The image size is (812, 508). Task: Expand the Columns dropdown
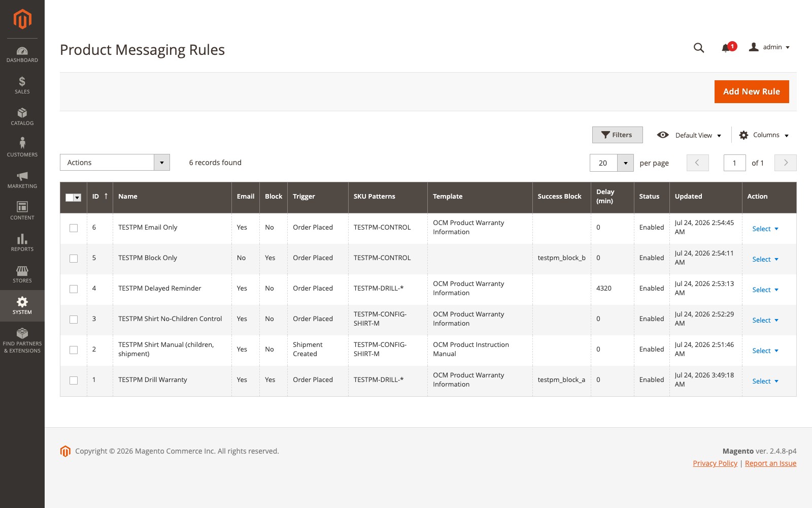coord(764,135)
